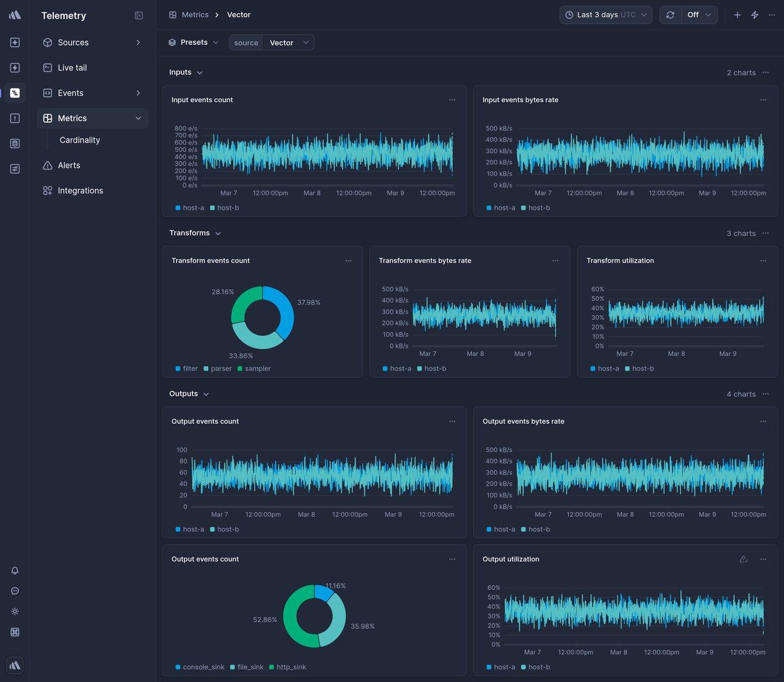
Task: Expand the Events entry in the sidebar
Action: pos(71,93)
